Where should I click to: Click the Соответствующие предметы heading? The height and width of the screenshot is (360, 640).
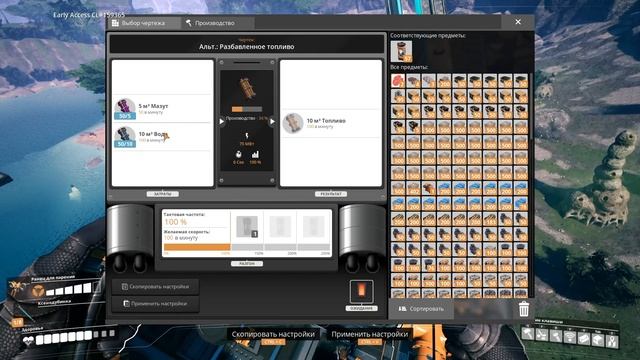coord(428,36)
